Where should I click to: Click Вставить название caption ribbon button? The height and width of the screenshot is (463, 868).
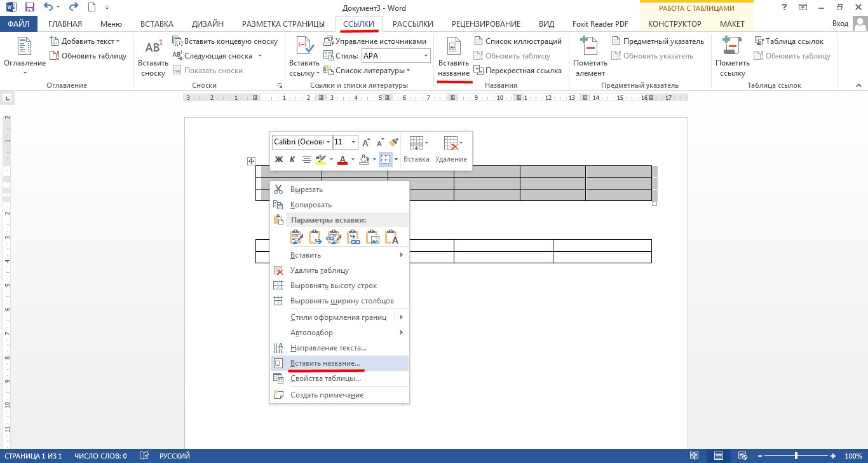click(x=454, y=57)
